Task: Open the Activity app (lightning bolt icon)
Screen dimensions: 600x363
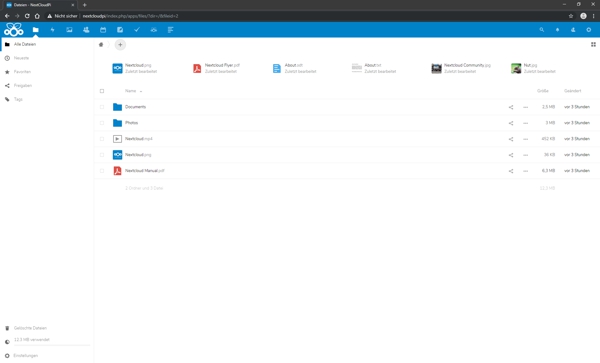Action: 52,29
